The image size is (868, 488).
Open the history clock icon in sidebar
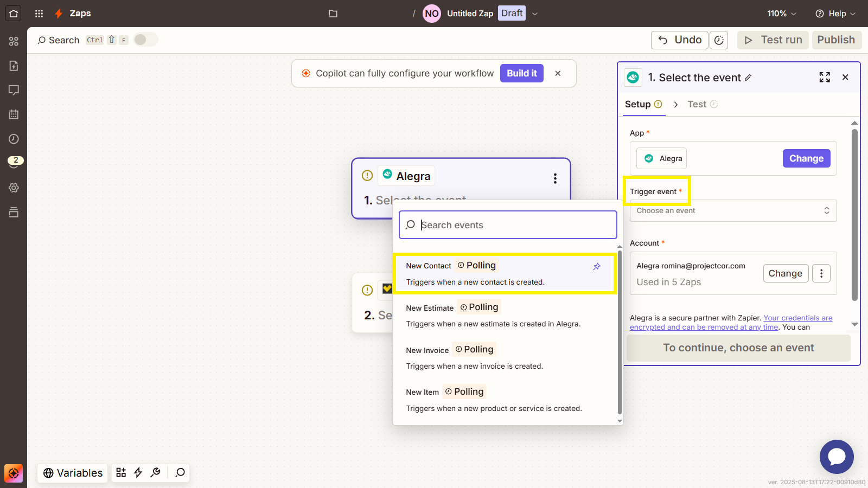[x=14, y=139]
